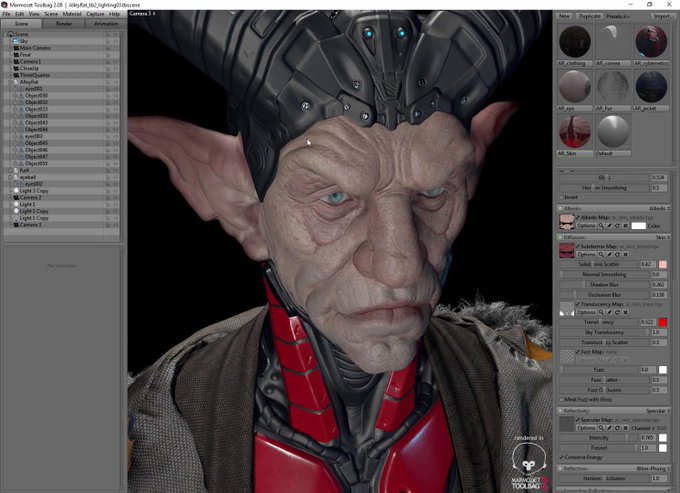Screen dimensions: 680x493
Task: Click the Subdermis Map texture preview
Action: (x=566, y=251)
